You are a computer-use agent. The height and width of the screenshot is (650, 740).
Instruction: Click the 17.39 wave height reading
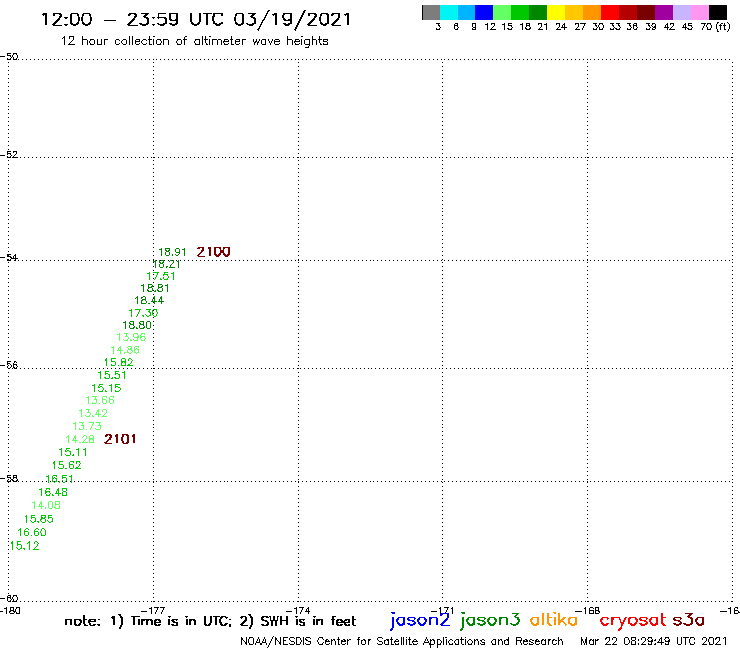point(143,312)
